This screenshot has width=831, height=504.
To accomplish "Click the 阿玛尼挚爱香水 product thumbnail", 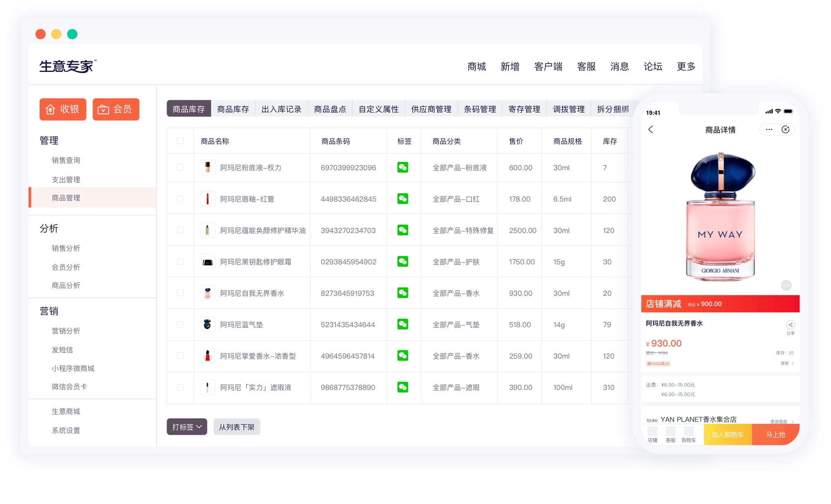I will [x=208, y=356].
